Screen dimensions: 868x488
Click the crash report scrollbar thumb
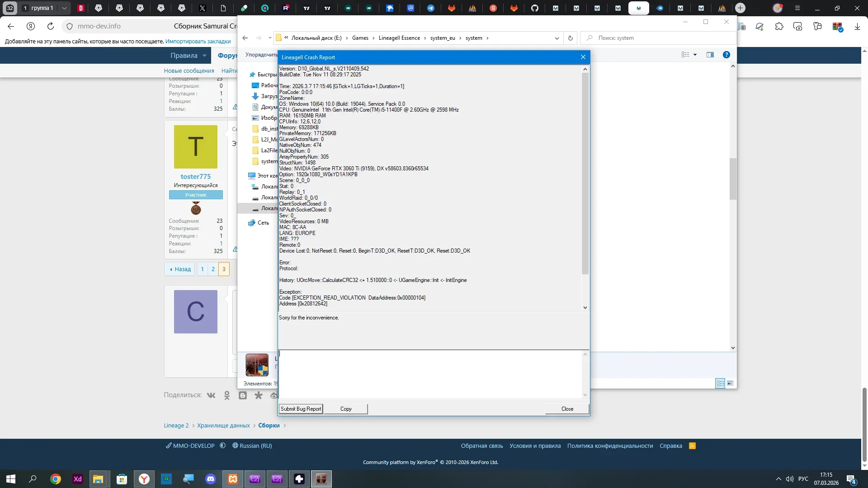pos(585,174)
